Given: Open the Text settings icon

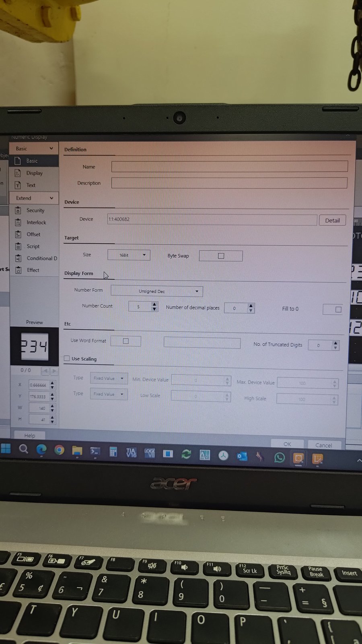Looking at the screenshot, I should (x=18, y=185).
